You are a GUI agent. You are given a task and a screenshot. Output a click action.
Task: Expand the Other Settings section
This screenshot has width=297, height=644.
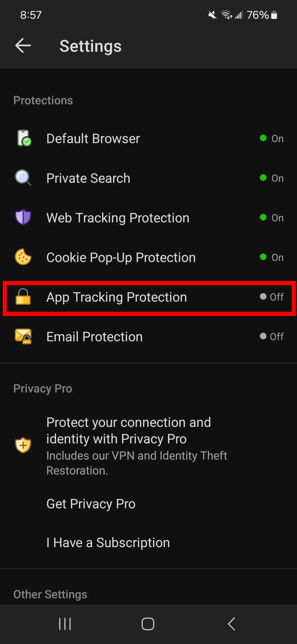[50, 594]
